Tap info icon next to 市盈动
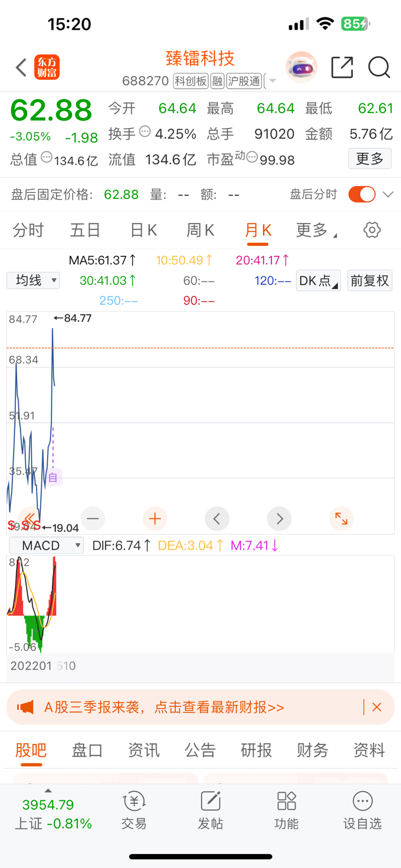The image size is (401, 868). point(252,157)
